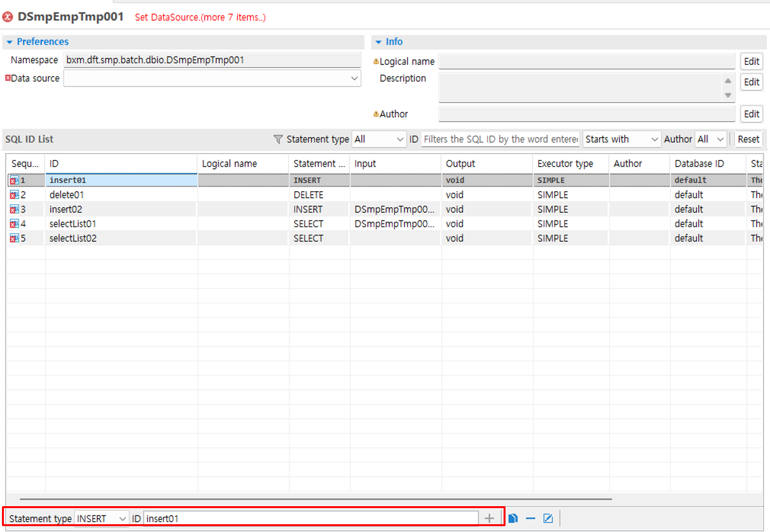Click the default database cell of selectList02
The height and width of the screenshot is (532, 770).
(708, 238)
